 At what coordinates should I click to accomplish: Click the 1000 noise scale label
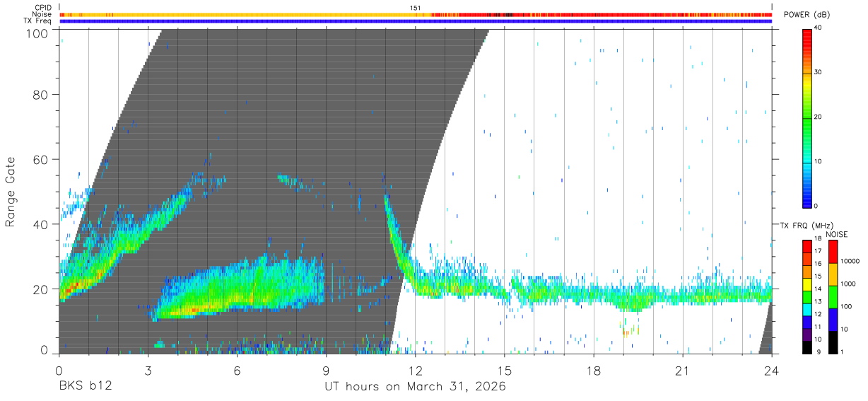point(849,284)
